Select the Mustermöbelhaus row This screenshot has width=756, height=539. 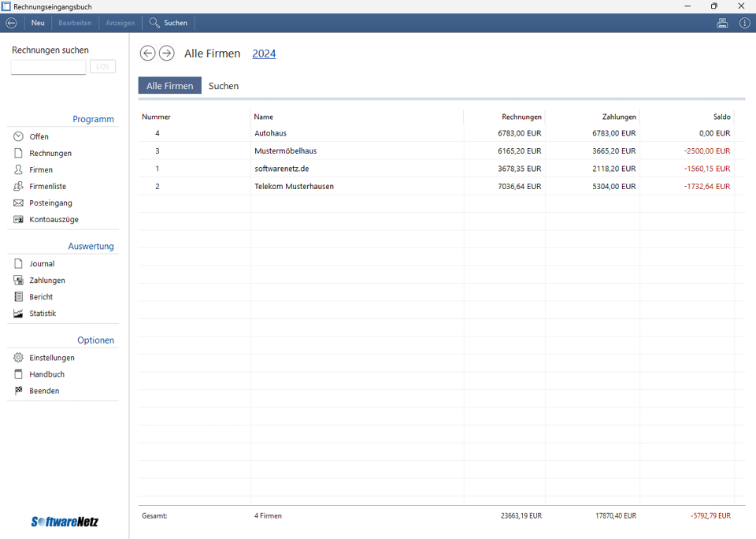285,151
